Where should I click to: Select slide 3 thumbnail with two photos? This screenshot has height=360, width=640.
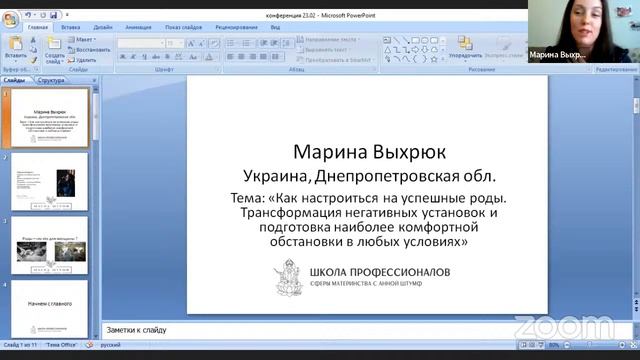(x=49, y=245)
